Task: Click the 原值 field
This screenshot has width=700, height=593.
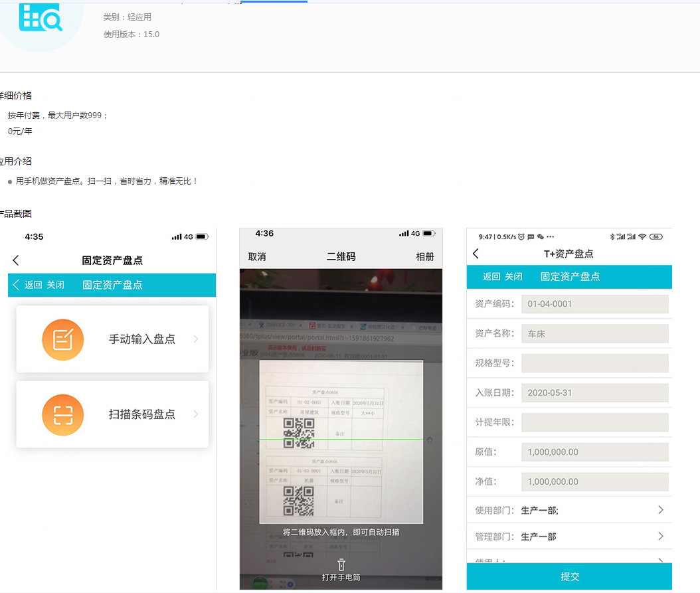Action: (595, 452)
